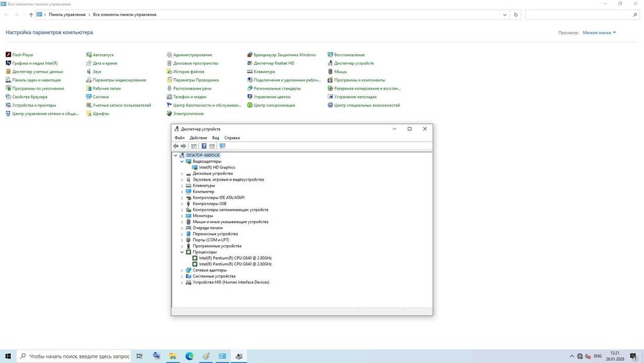Open Администрирование in Control Panel

[189, 55]
